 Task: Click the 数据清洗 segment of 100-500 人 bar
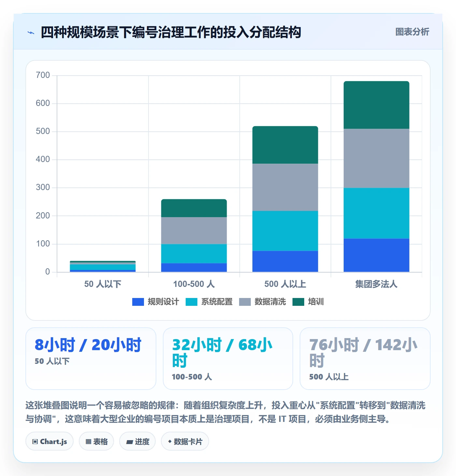pyautogui.click(x=194, y=231)
